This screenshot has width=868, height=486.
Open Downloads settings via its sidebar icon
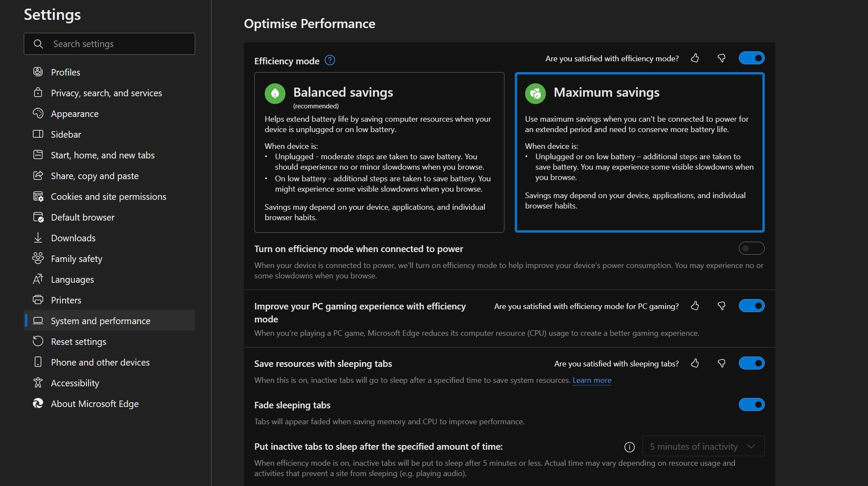38,238
